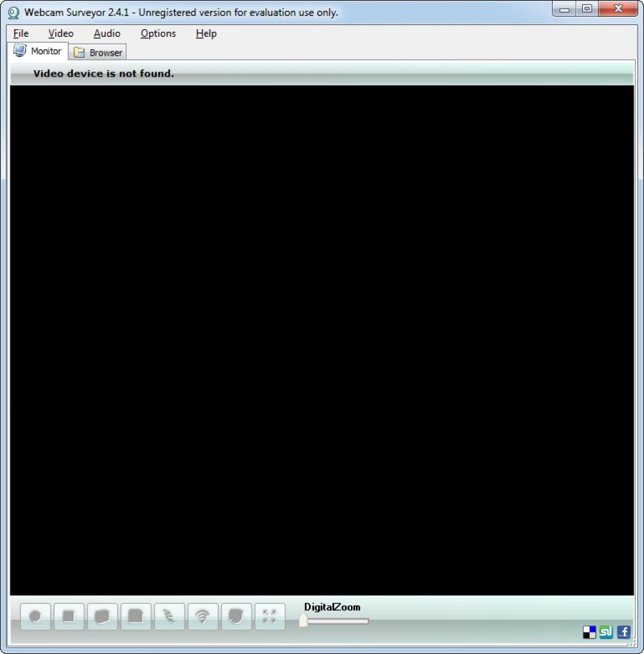644x654 pixels.
Task: Close the Webcam Surveyor window
Action: click(618, 9)
